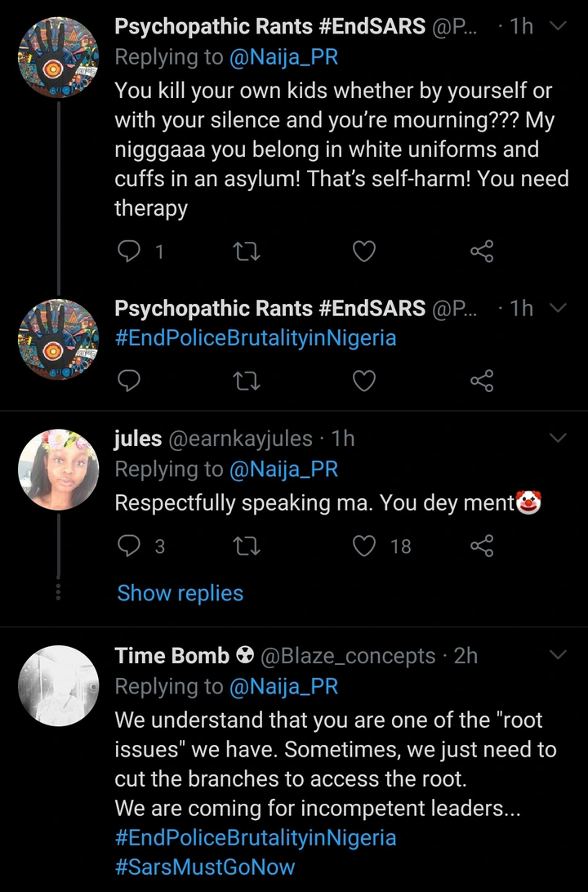This screenshot has height=892, width=588.
Task: Open options chevron on first Psychopathic Rants tweet
Action: (x=558, y=27)
